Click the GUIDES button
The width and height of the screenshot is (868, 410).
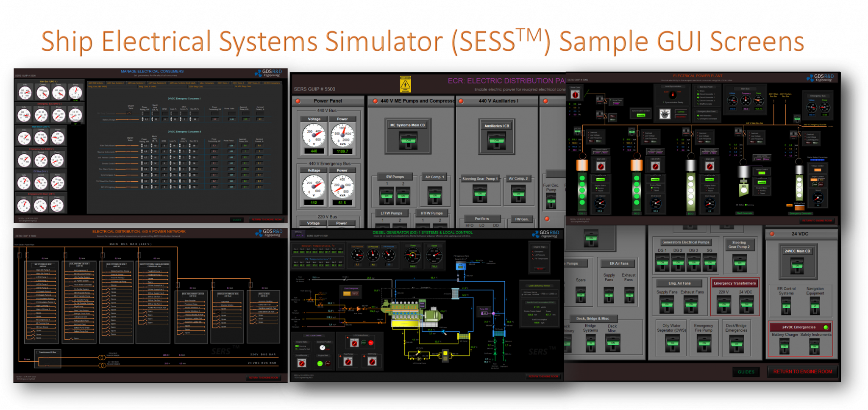coord(746,372)
